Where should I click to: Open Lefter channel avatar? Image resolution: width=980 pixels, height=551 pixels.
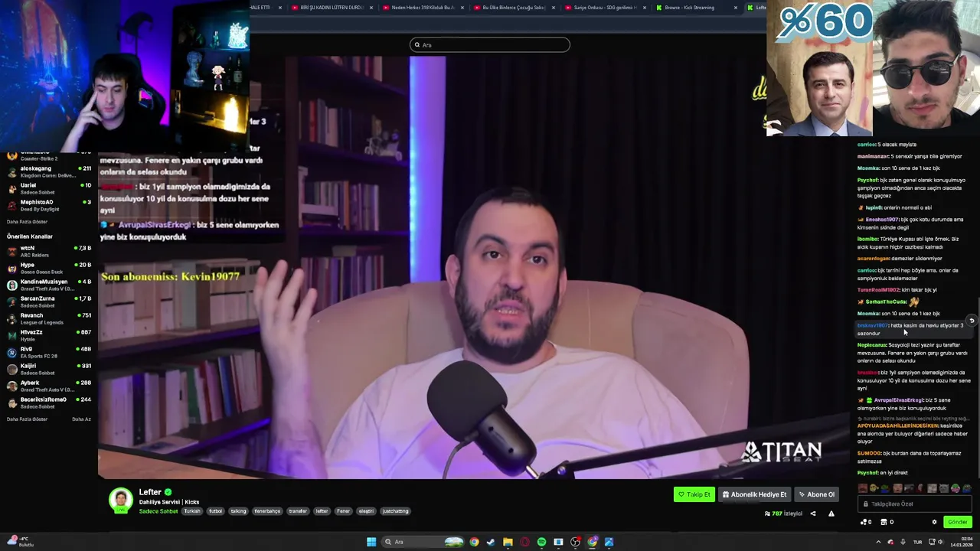click(120, 500)
